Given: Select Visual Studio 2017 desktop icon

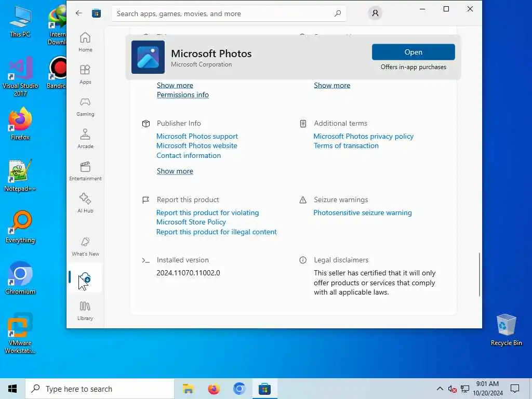Looking at the screenshot, I should (20, 77).
